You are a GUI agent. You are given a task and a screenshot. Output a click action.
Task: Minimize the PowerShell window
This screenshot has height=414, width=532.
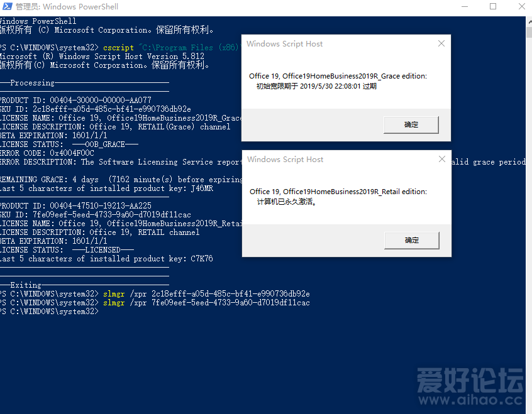tap(465, 6)
